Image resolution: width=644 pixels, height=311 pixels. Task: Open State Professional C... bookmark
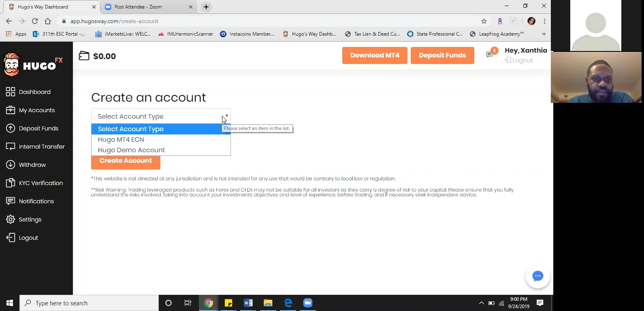click(x=435, y=34)
